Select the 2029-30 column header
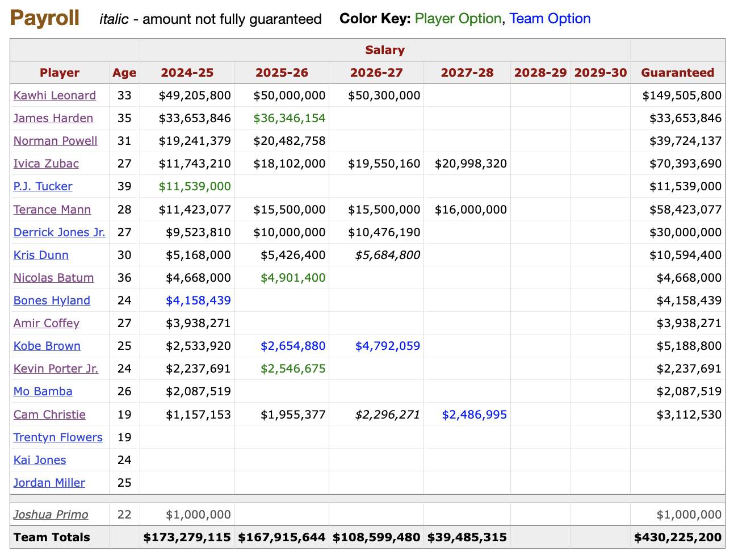 coord(601,73)
